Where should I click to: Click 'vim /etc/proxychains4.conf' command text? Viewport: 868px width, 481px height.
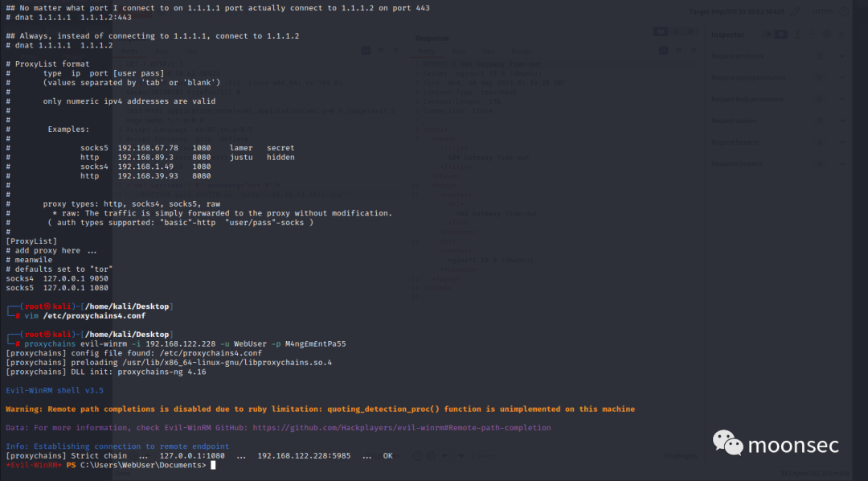tap(84, 316)
